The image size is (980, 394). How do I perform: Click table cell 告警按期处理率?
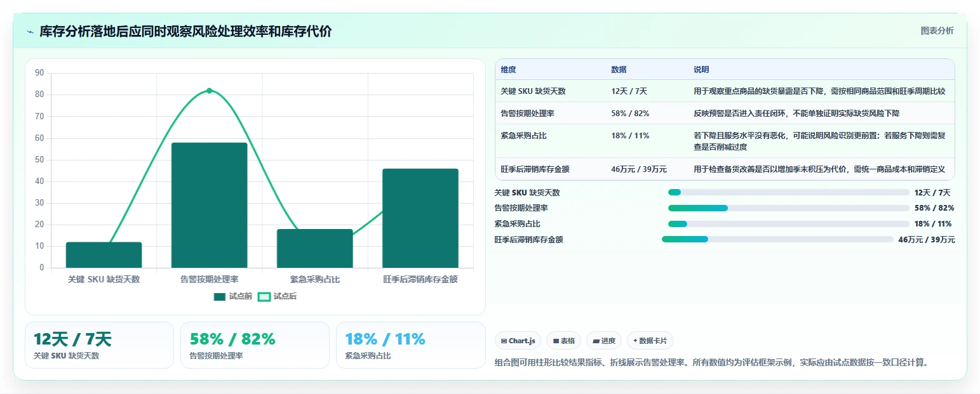coord(528,114)
